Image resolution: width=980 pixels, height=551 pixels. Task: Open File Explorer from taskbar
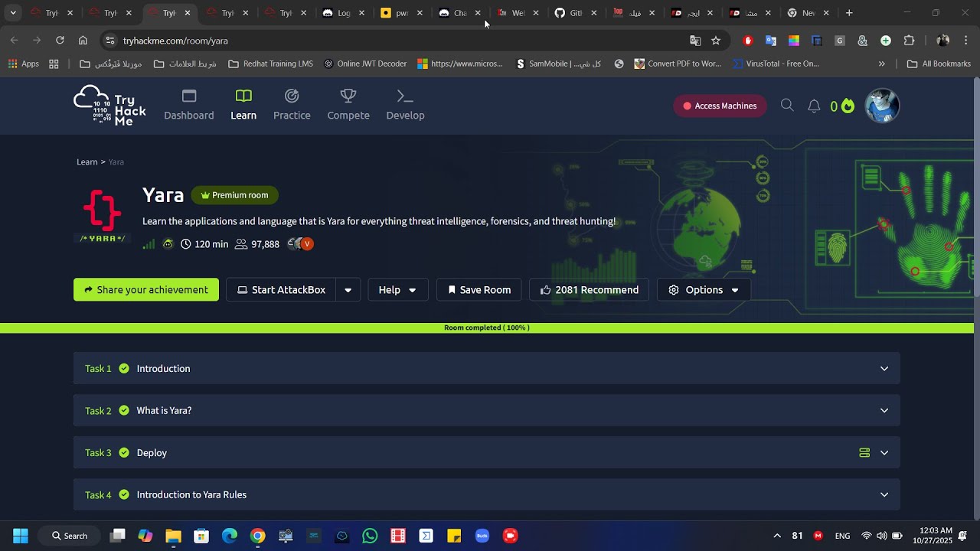pyautogui.click(x=173, y=536)
